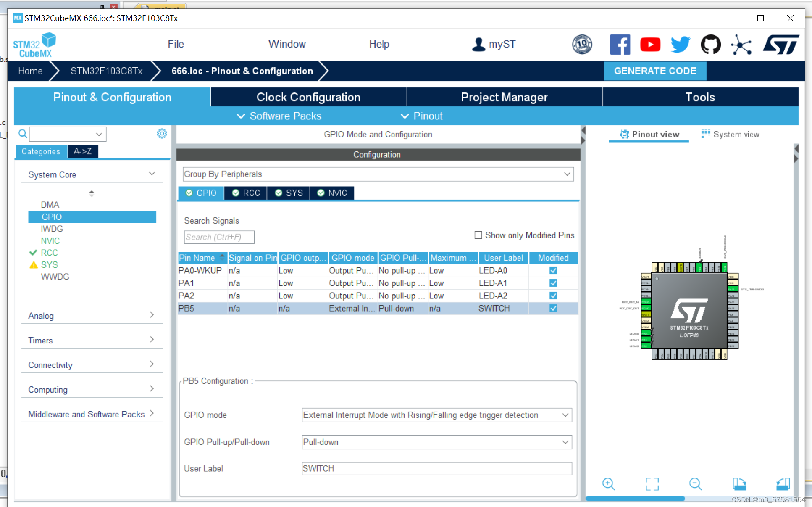Fit the pinout view to screen

[652, 484]
